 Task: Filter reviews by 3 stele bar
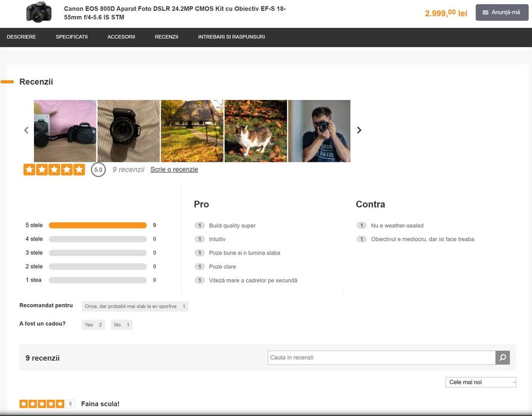[x=98, y=253]
